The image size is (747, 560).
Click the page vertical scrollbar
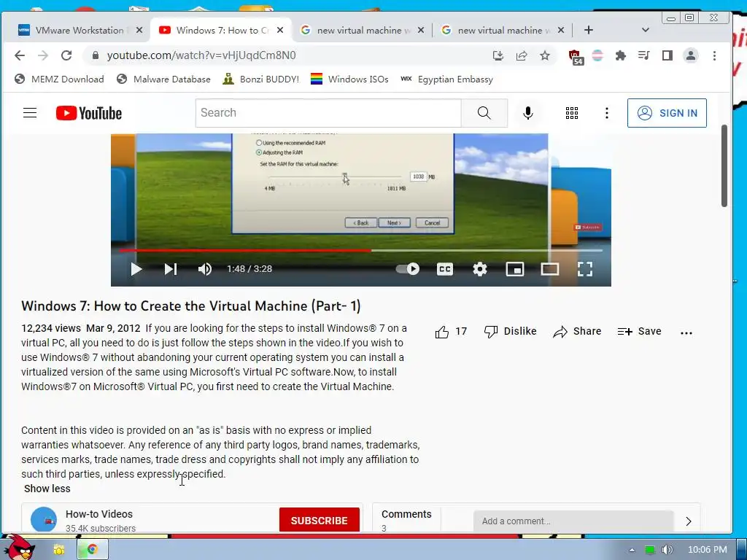pos(724,166)
